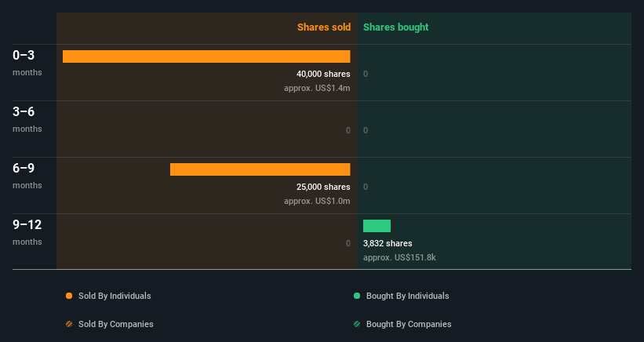Viewport: 644px width, 342px height.
Task: Click the Shares bought column header
Action: 395,27
